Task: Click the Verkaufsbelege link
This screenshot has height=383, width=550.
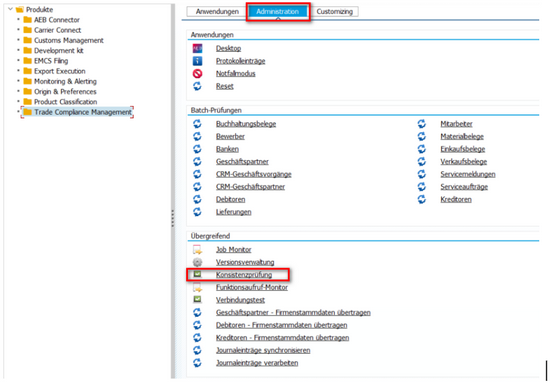Action: click(464, 162)
